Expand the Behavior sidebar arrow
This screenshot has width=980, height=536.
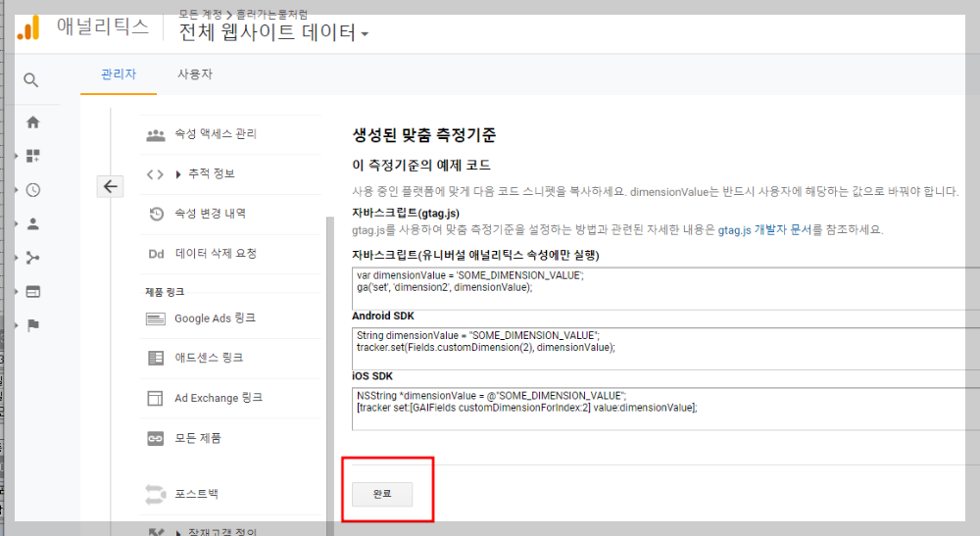17,291
